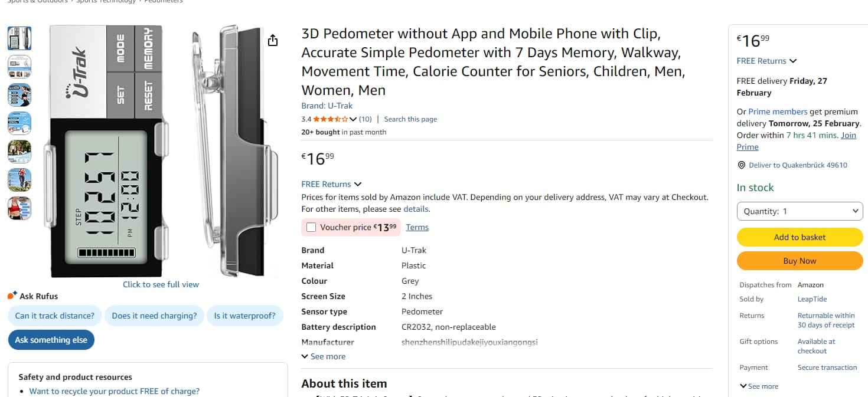868x397 pixels.
Task: Click the share icon above product image
Action: (272, 40)
